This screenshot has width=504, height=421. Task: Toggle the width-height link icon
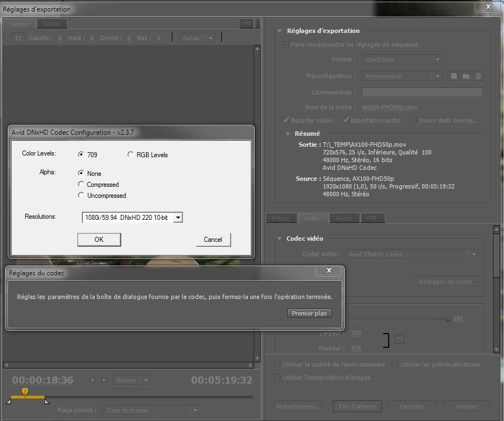[400, 339]
